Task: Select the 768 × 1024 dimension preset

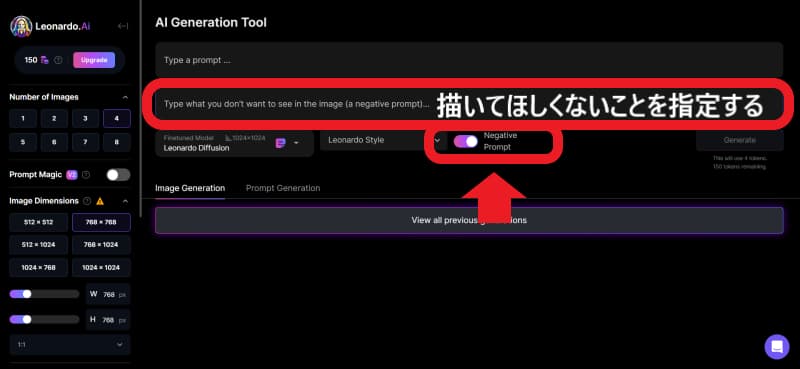Action: [101, 245]
